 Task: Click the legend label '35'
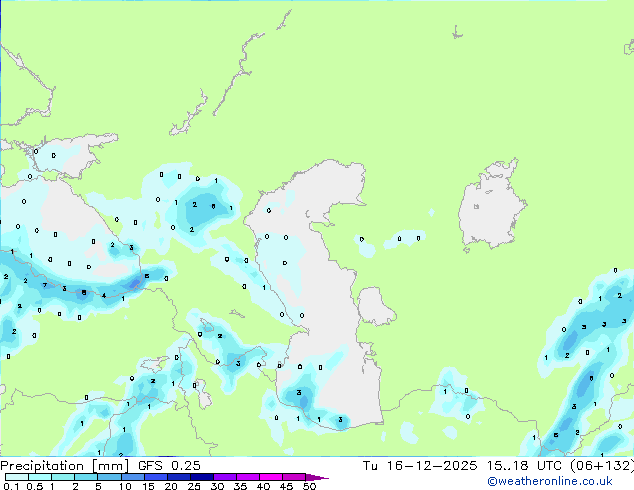click(241, 486)
